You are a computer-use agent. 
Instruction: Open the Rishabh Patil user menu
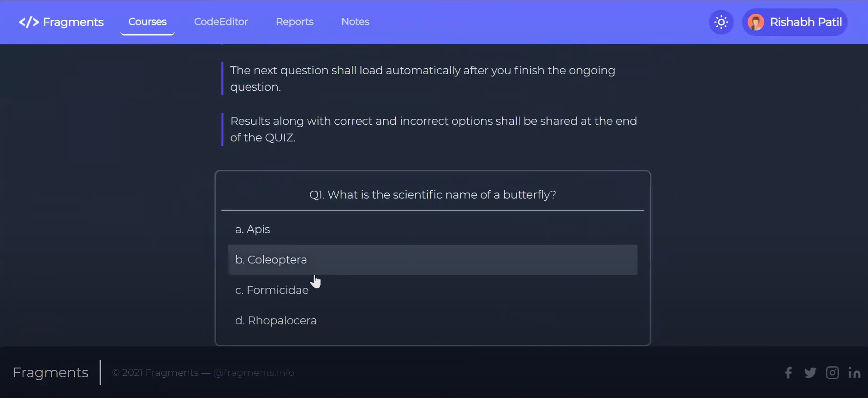pyautogui.click(x=805, y=22)
